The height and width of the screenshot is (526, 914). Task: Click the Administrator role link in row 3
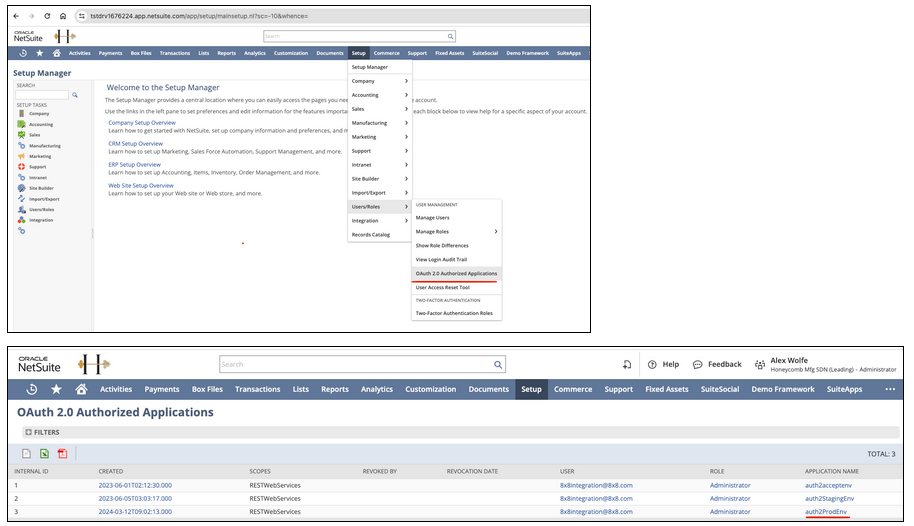(730, 511)
